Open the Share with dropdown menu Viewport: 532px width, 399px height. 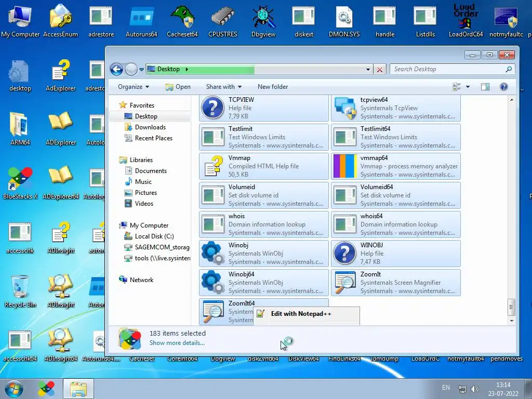click(x=224, y=87)
